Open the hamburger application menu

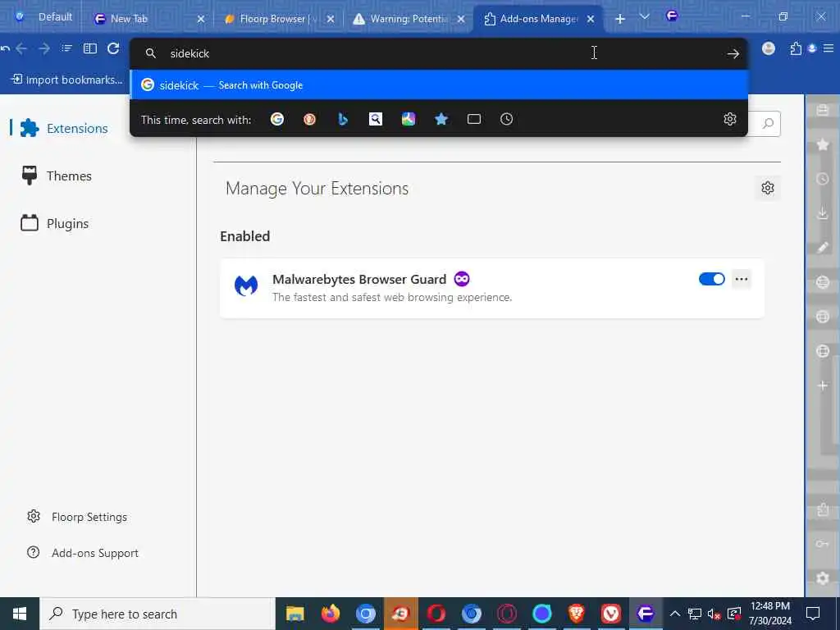point(829,48)
